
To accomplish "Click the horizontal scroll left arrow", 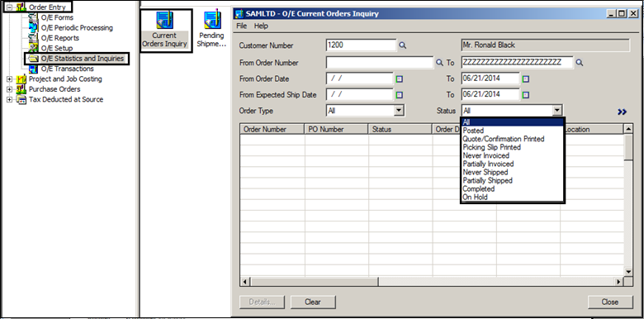I will (x=244, y=282).
